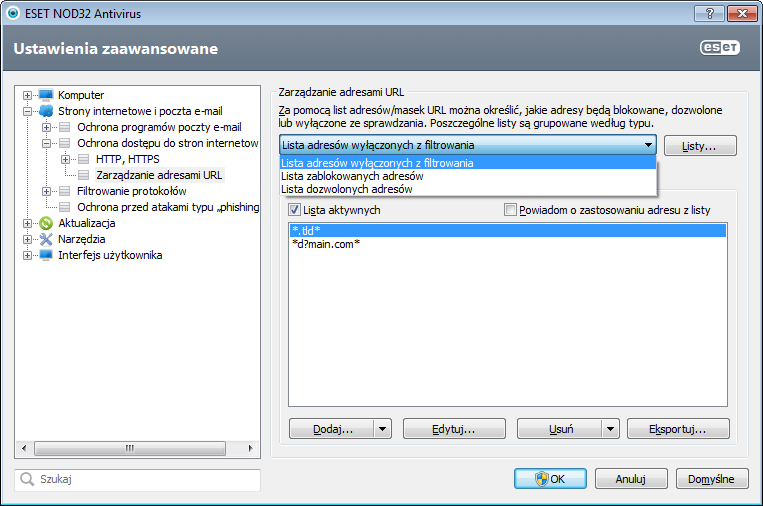The height and width of the screenshot is (506, 763).
Task: Select Lista adresów wyłączonych z filtrowania option
Action: 468,163
